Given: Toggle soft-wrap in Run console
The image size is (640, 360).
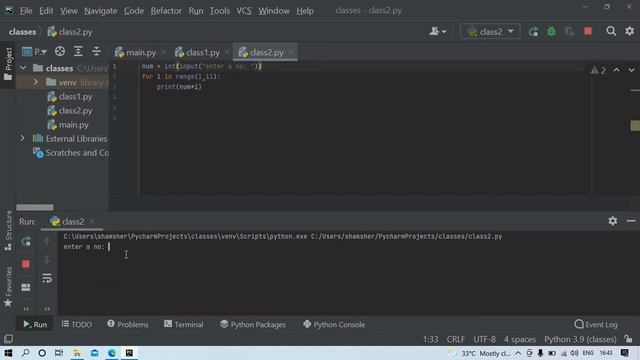Looking at the screenshot, I should tap(47, 278).
